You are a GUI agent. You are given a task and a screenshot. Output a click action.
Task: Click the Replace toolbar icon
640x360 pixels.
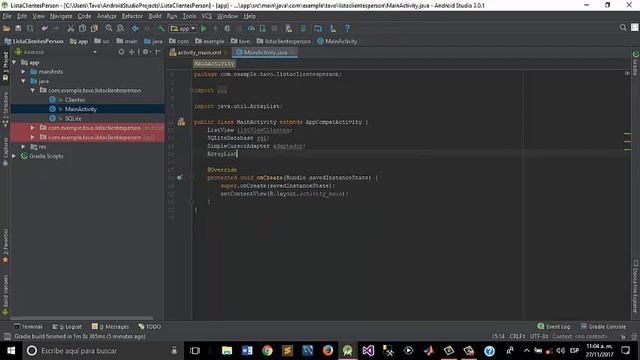120,29
